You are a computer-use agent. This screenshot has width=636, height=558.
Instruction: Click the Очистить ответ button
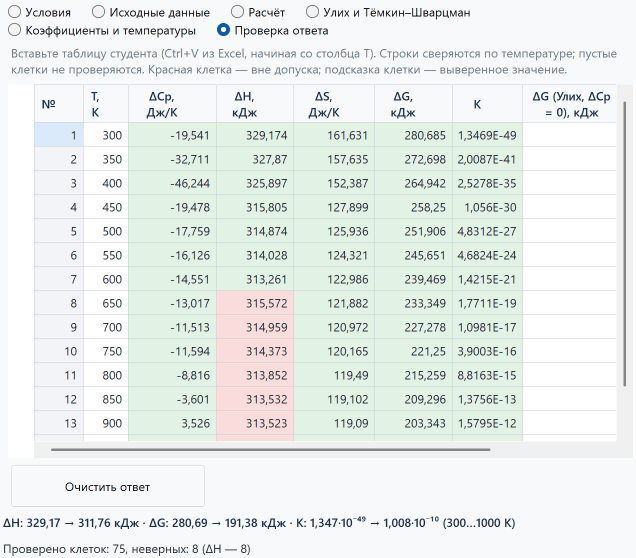tap(108, 486)
